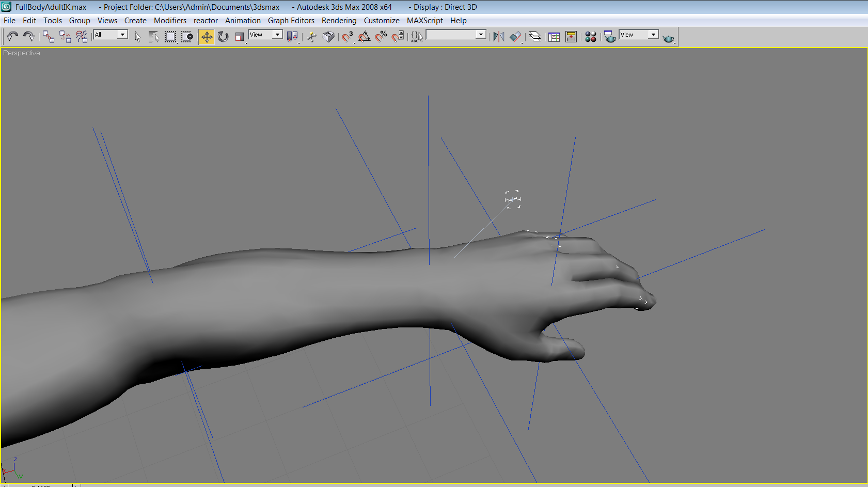Activate the Select and Move tool
Image resolution: width=868 pixels, height=487 pixels.
click(x=207, y=36)
